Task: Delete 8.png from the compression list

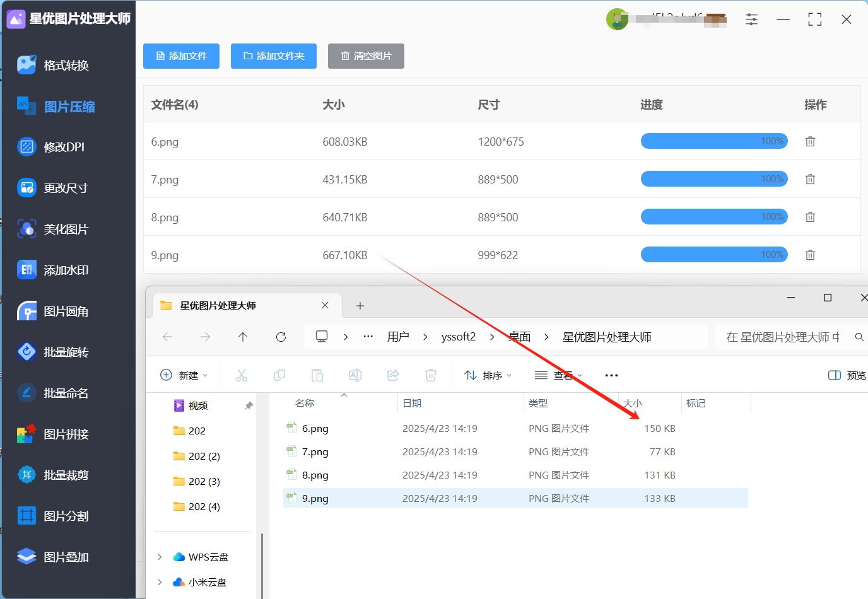Action: 810,217
